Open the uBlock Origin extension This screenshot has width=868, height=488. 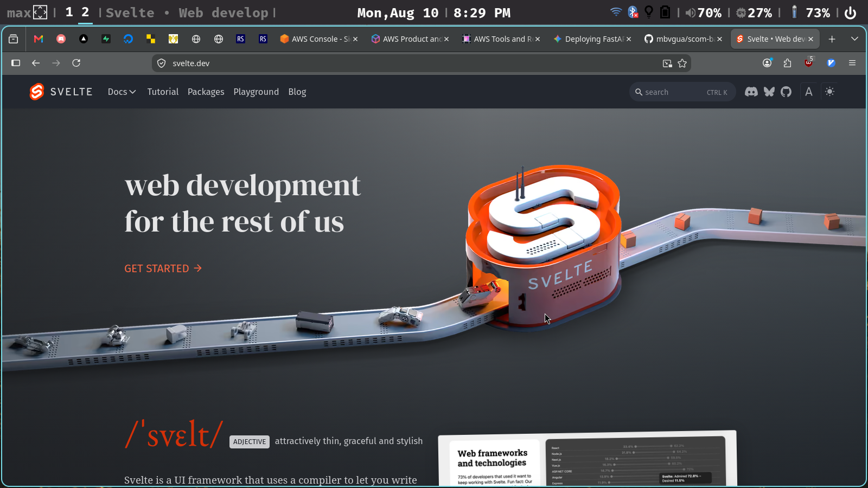(809, 62)
